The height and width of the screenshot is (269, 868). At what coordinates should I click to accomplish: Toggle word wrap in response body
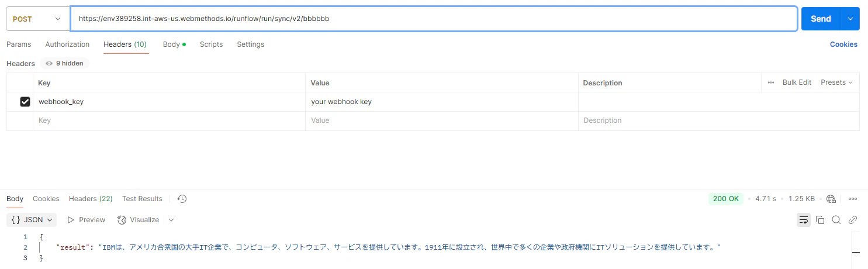(804, 220)
